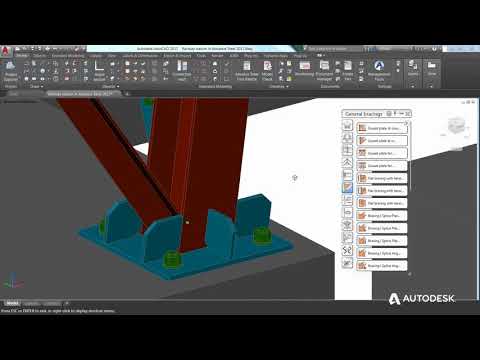
Task: Open the Advance Steel Tool Palette
Action: (247, 71)
